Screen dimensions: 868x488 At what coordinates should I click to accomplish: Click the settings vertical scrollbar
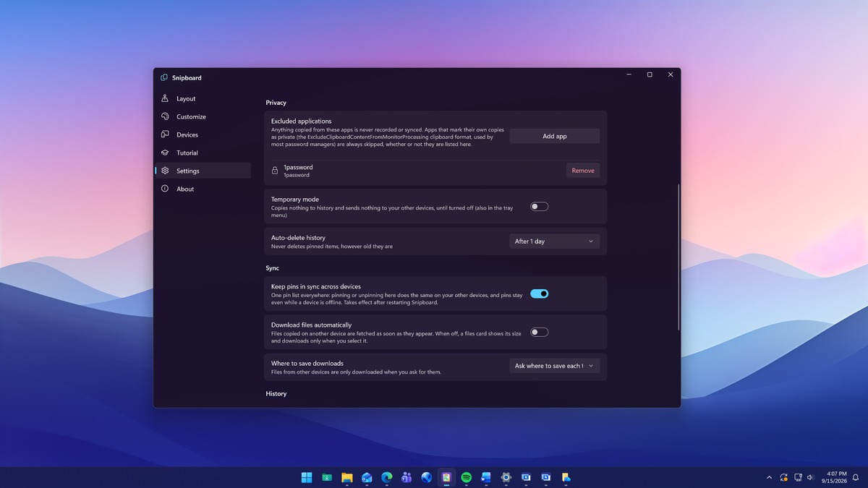(678, 257)
